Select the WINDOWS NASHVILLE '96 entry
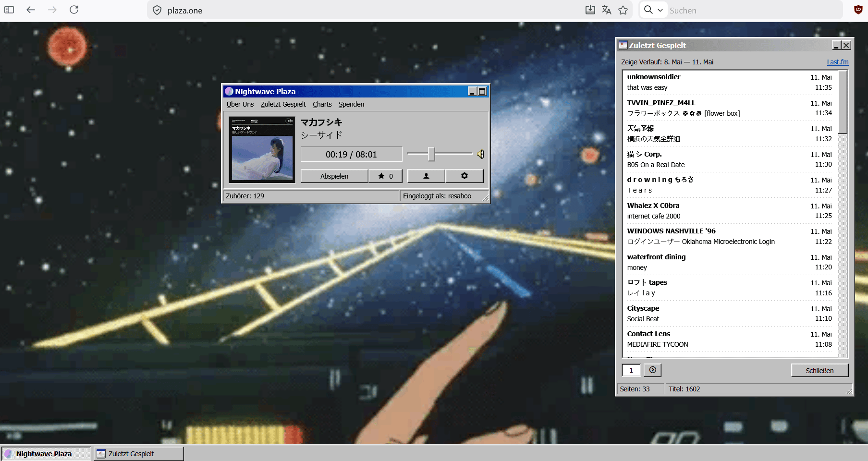Image resolution: width=868 pixels, height=461 pixels. [x=730, y=236]
